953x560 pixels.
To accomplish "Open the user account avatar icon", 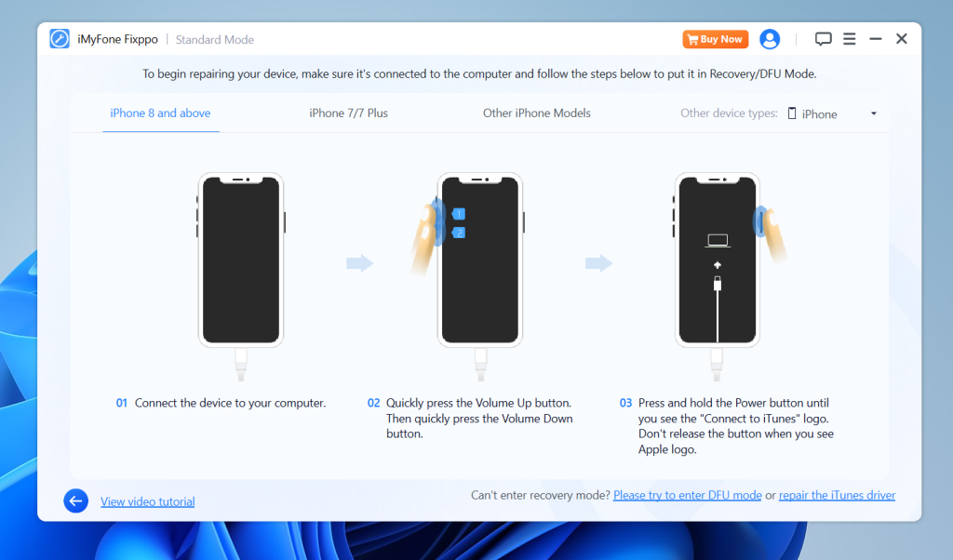I will (770, 39).
